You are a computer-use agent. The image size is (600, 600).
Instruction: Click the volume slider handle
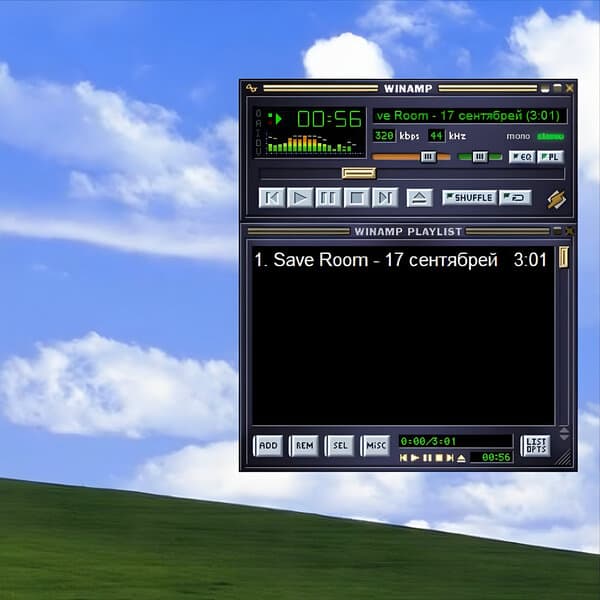pos(428,157)
